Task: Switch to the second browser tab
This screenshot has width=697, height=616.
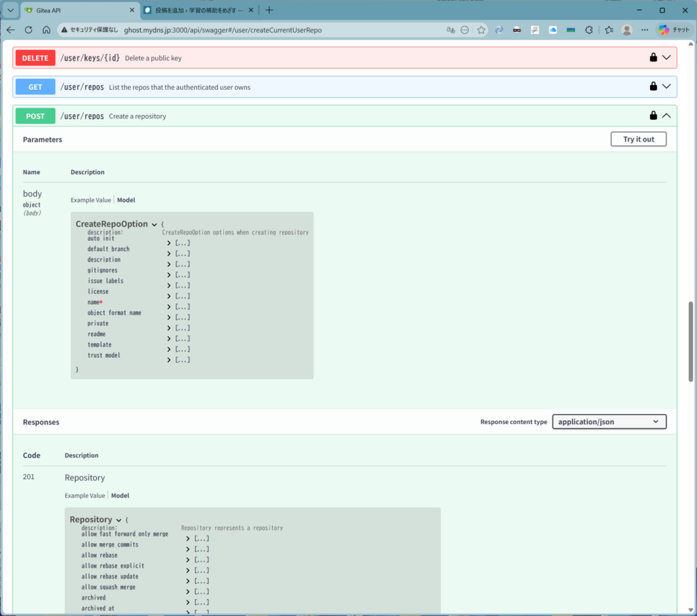Action: click(x=197, y=10)
